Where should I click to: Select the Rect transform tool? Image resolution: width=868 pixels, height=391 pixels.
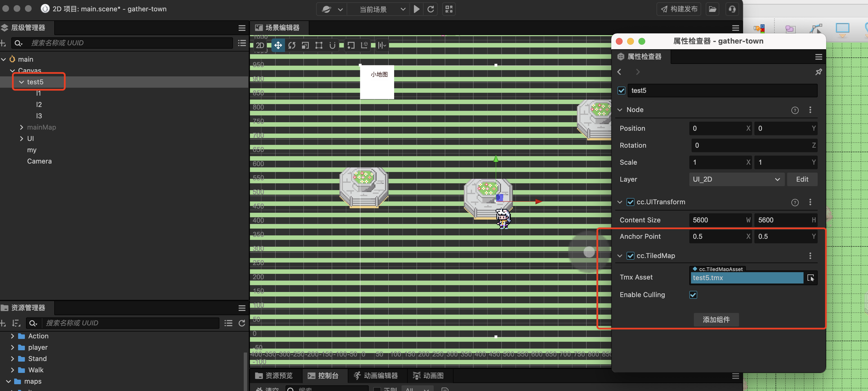pos(319,45)
